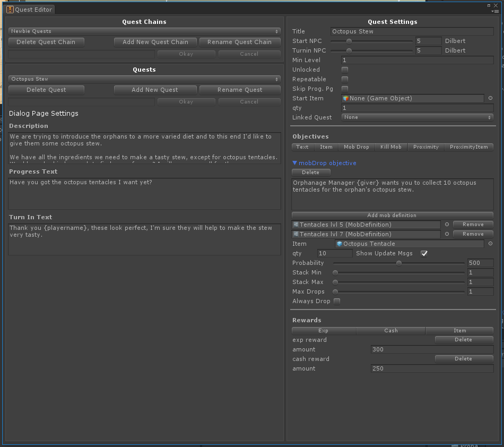Select the Text objective tab
This screenshot has height=447, width=504.
point(302,147)
